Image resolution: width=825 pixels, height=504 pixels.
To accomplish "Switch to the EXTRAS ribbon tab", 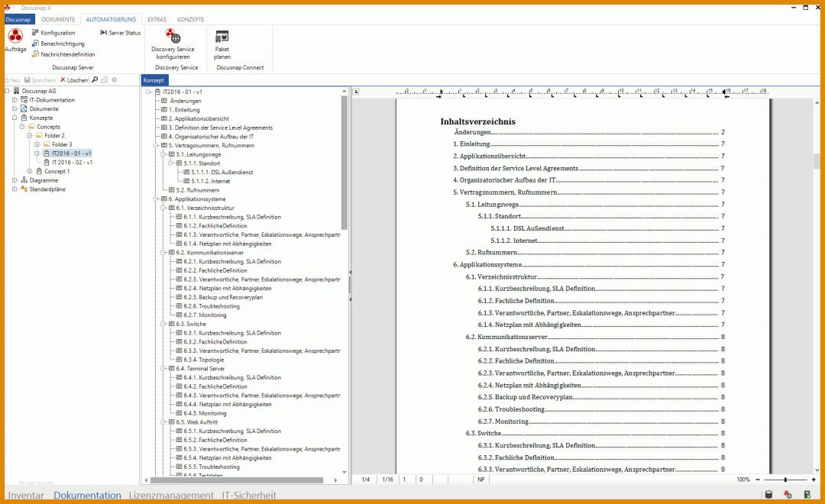I will [x=157, y=19].
